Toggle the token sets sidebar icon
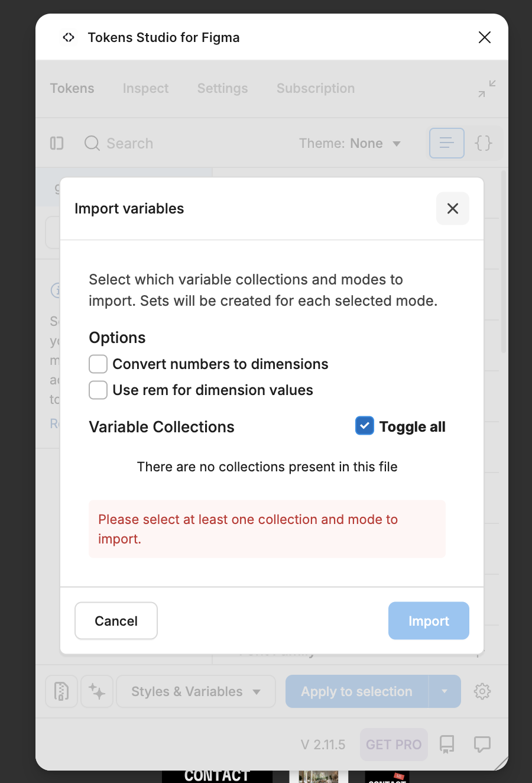Image resolution: width=532 pixels, height=783 pixels. [x=57, y=143]
